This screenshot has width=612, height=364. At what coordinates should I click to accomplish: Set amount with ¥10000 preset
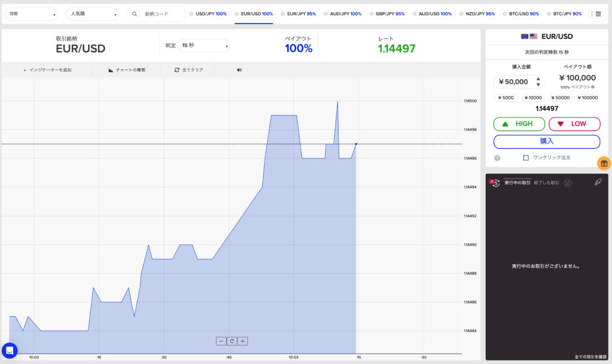pos(533,98)
